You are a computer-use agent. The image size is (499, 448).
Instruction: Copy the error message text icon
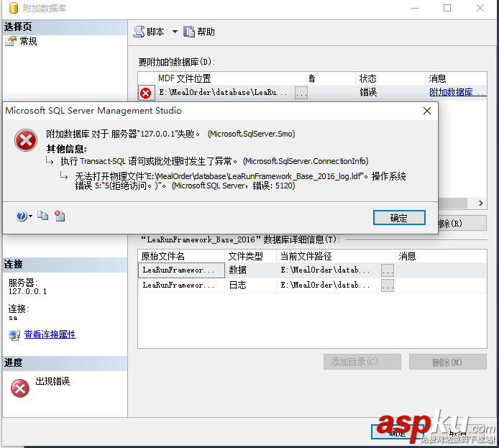[42, 216]
